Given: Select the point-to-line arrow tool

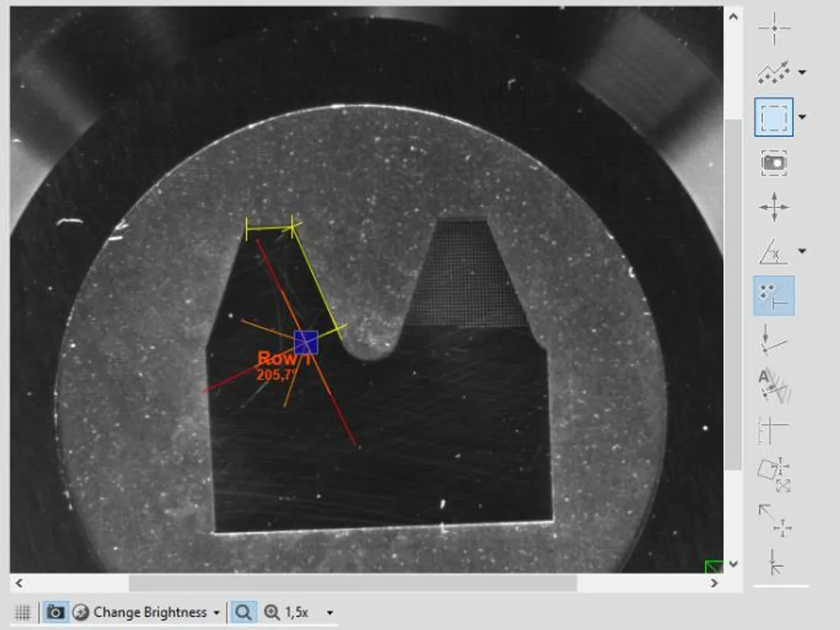Looking at the screenshot, I should (x=774, y=340).
